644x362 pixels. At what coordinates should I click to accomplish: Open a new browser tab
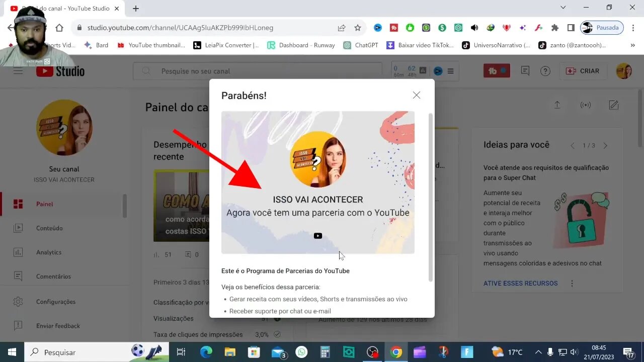[x=136, y=9]
